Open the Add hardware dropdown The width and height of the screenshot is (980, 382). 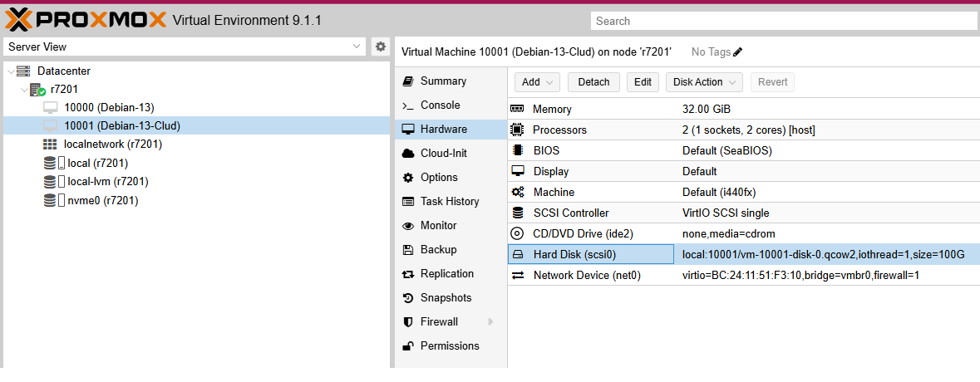point(538,82)
